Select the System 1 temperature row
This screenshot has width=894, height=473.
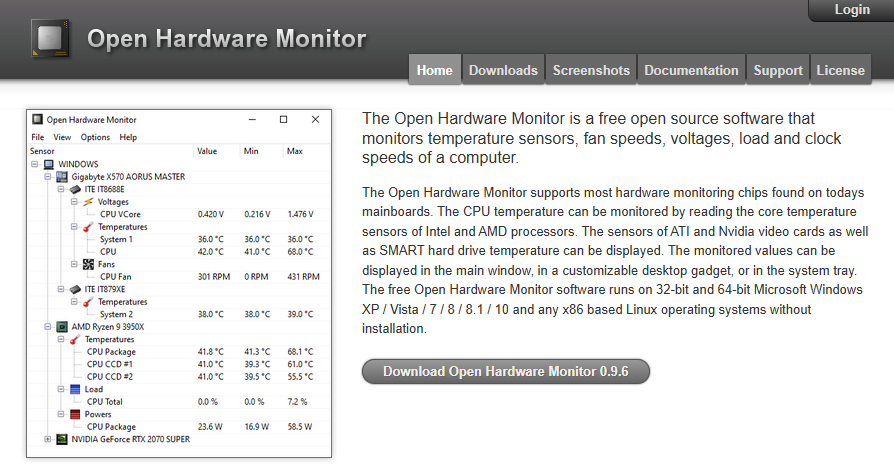pos(179,239)
